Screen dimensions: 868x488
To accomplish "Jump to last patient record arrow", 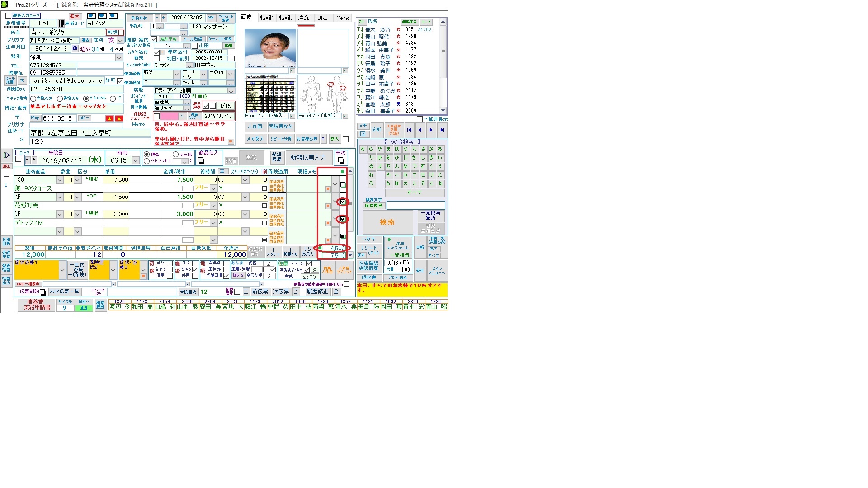I will tap(442, 130).
